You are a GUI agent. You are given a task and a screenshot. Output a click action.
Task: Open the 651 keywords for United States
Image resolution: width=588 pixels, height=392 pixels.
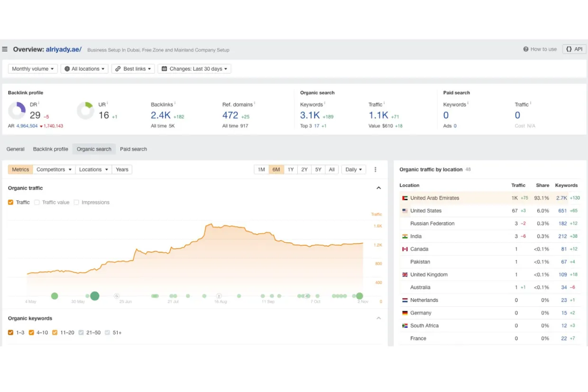562,211
